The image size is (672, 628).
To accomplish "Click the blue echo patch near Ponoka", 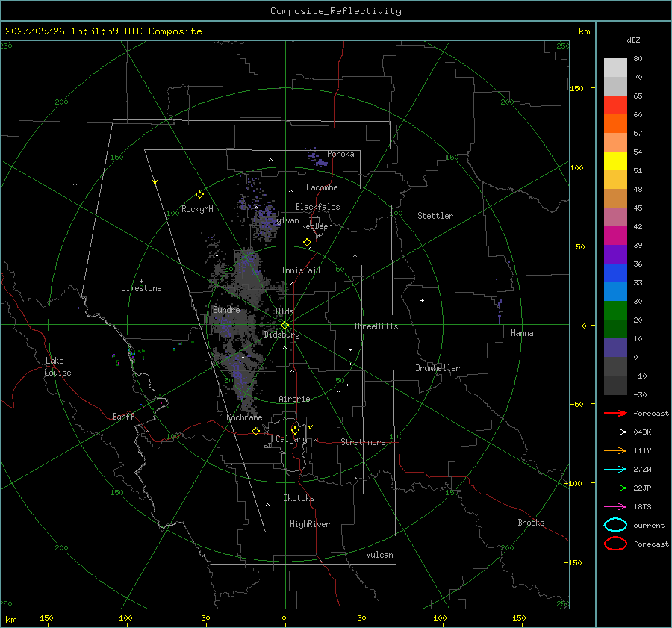I will pyautogui.click(x=316, y=158).
